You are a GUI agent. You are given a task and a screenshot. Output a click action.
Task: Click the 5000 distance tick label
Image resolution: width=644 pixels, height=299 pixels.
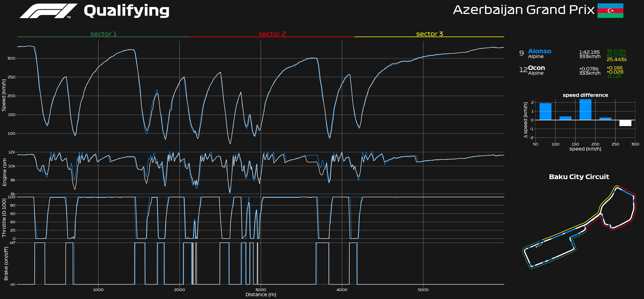(x=423, y=290)
